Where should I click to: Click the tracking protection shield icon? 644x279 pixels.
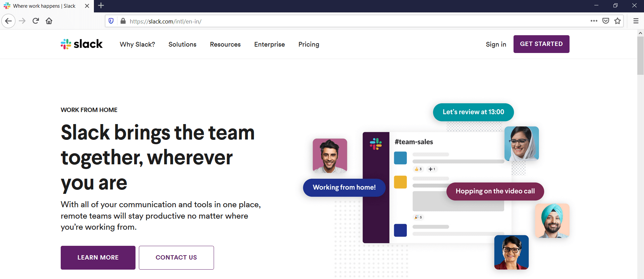111,21
